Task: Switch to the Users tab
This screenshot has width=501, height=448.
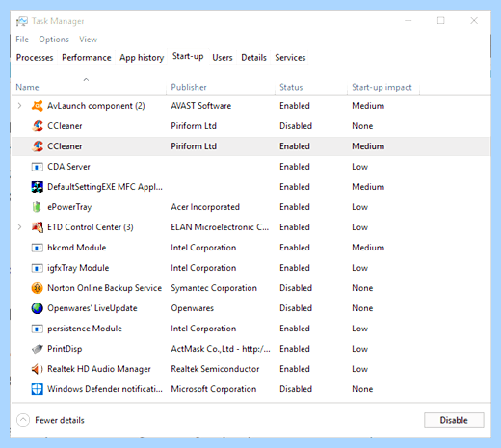Action: (x=223, y=58)
